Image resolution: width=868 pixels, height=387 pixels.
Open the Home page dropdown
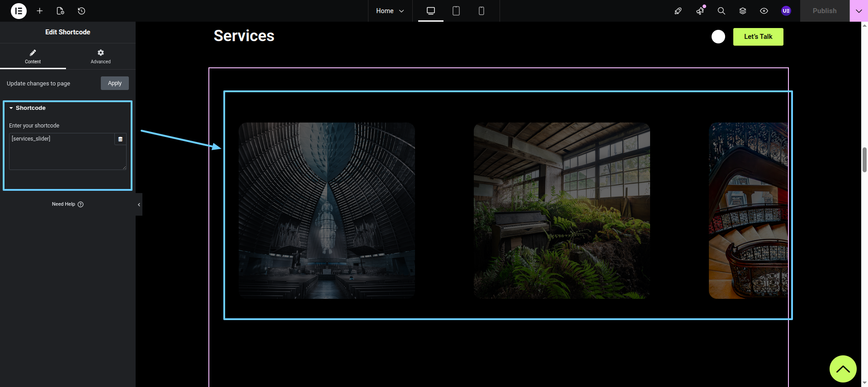point(390,11)
